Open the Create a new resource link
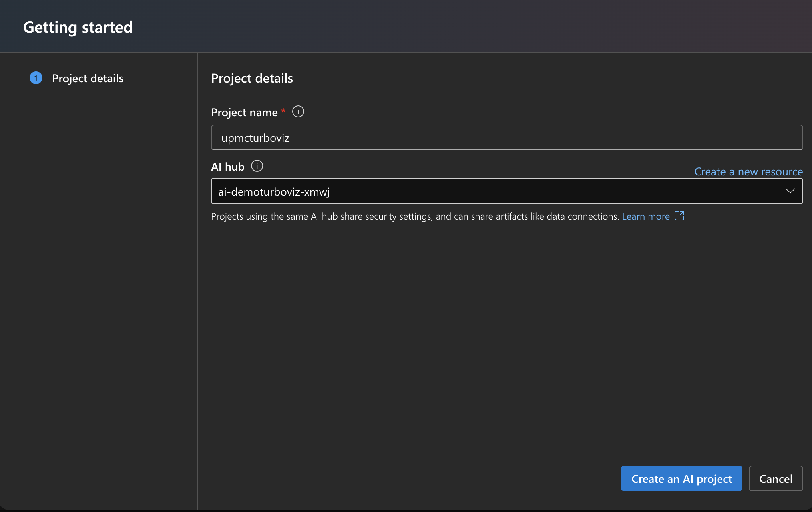 coord(748,172)
